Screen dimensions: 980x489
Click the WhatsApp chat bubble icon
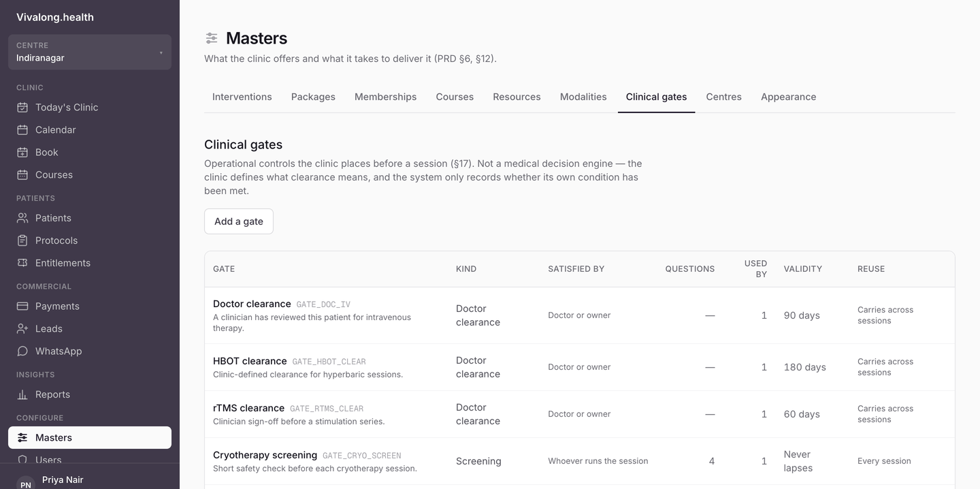point(22,351)
